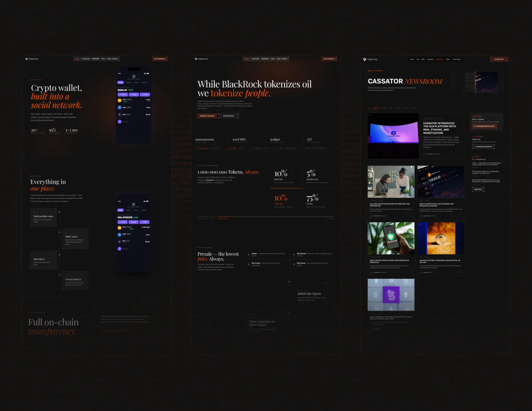Click the SL8 Overview button

(x=228, y=116)
